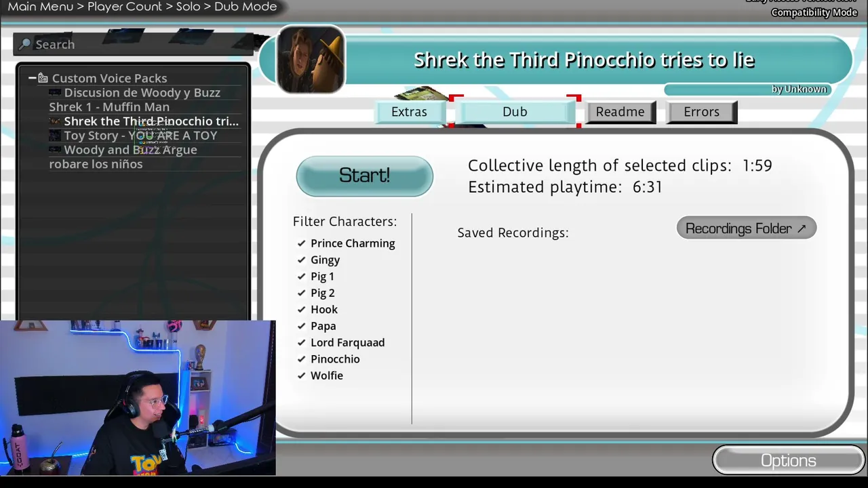Disable the Papa character filter
The height and width of the screenshot is (488, 868).
coord(302,326)
